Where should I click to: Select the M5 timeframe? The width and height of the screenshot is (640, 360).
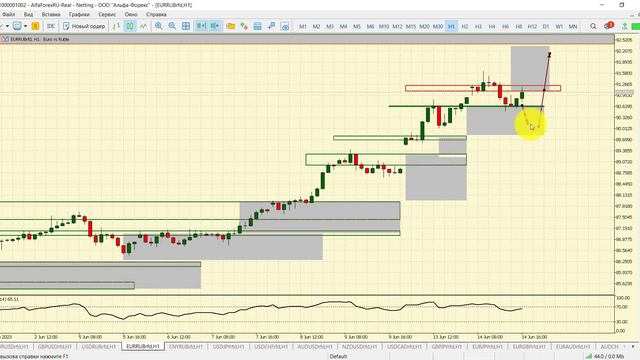[x=357, y=26]
